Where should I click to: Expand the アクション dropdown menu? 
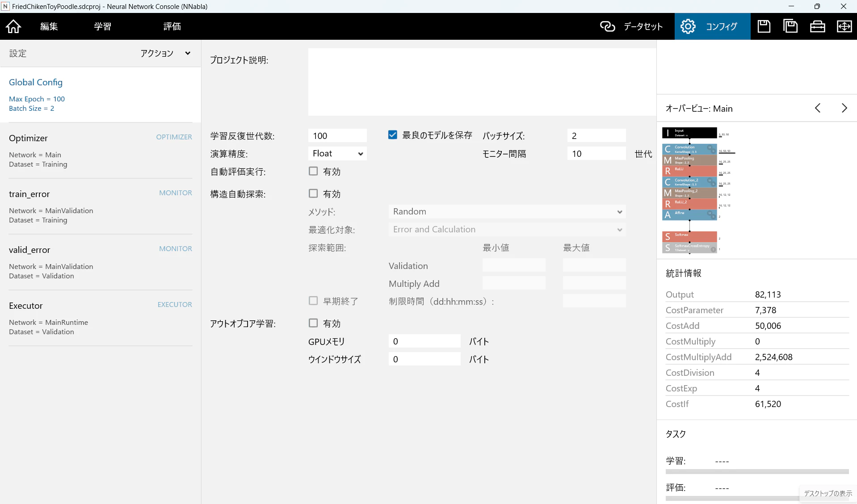tap(165, 53)
